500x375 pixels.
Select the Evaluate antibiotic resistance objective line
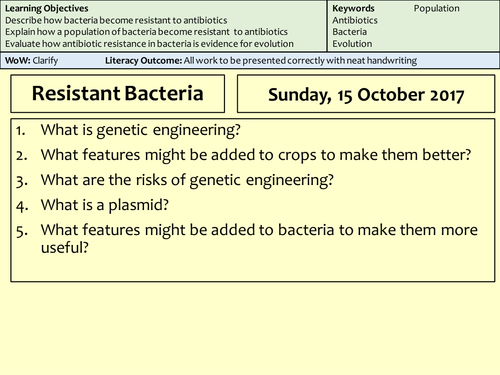(x=149, y=44)
